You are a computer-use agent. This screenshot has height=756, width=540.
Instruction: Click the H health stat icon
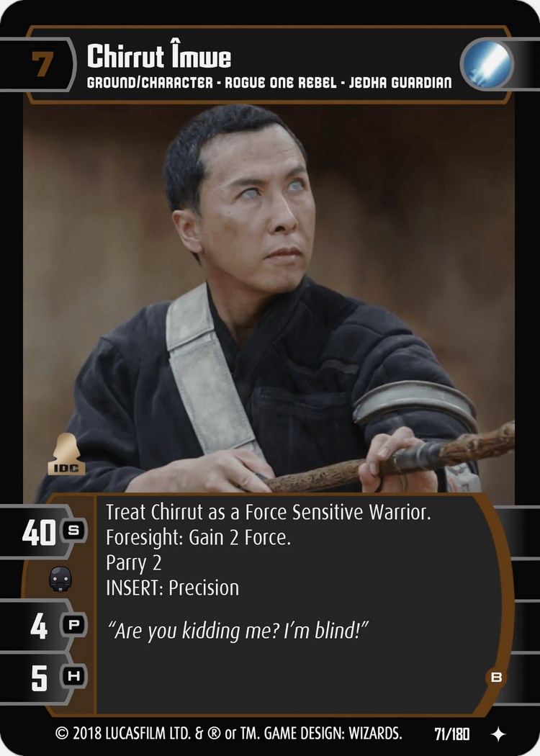click(73, 677)
